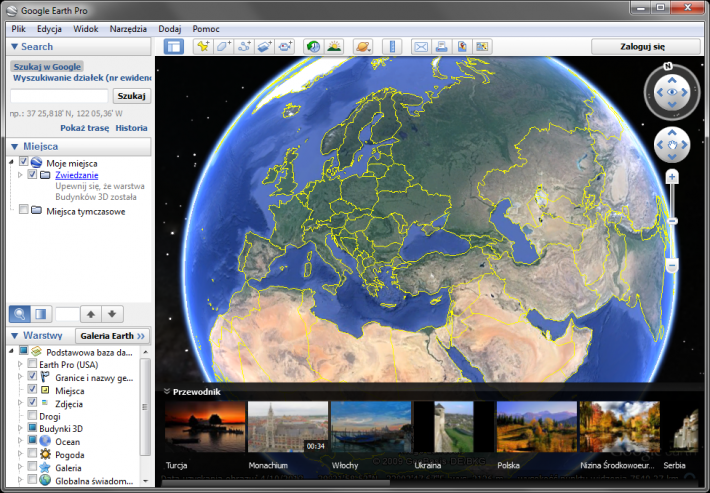Disable the Granice i nazwy layer checkbox

pos(32,376)
